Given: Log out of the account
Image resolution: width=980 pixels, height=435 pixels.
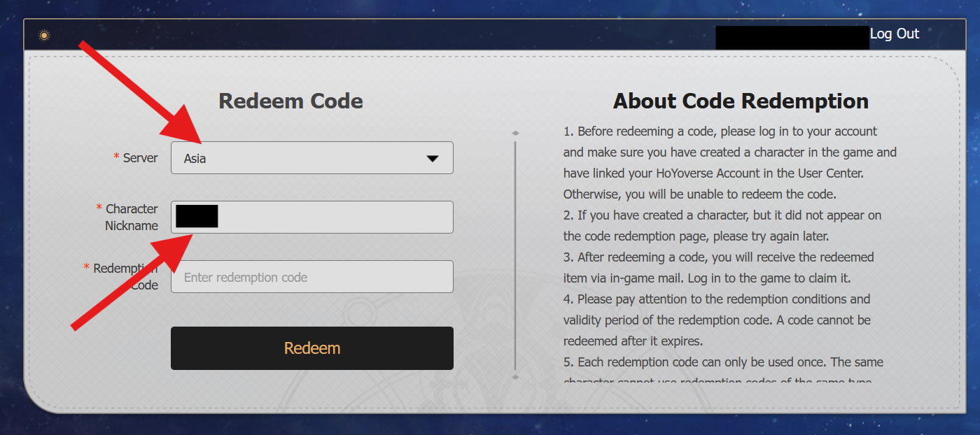Looking at the screenshot, I should pos(894,34).
